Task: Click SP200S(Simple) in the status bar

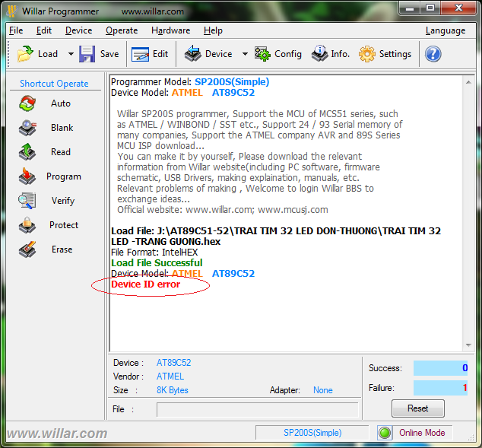Action: (312, 433)
